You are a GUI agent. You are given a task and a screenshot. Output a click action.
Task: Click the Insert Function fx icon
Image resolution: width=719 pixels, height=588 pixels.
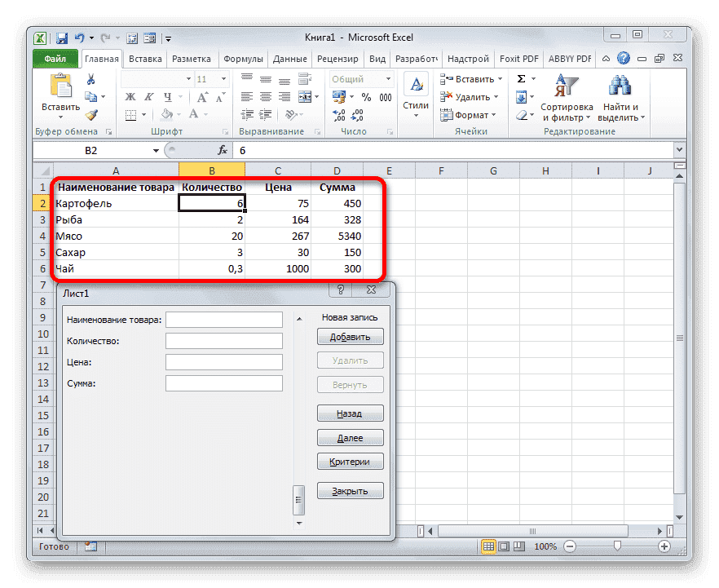click(x=223, y=150)
